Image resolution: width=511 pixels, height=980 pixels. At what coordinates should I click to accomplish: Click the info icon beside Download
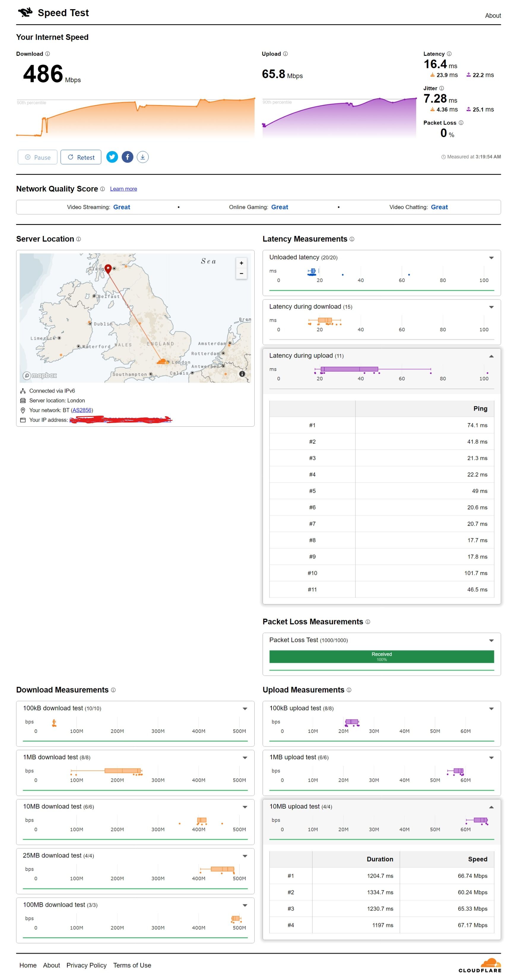tap(47, 54)
